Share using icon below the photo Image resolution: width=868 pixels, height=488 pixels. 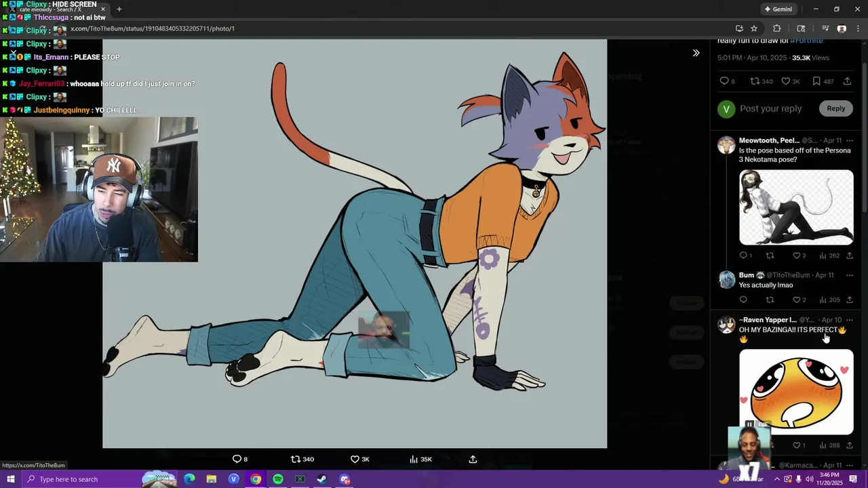coord(473,459)
